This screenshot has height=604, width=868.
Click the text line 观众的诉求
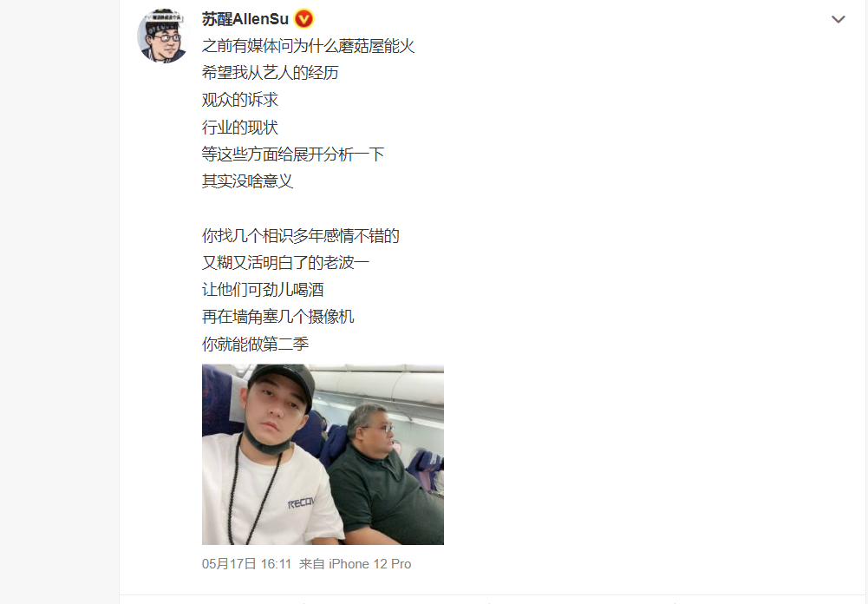pyautogui.click(x=239, y=101)
